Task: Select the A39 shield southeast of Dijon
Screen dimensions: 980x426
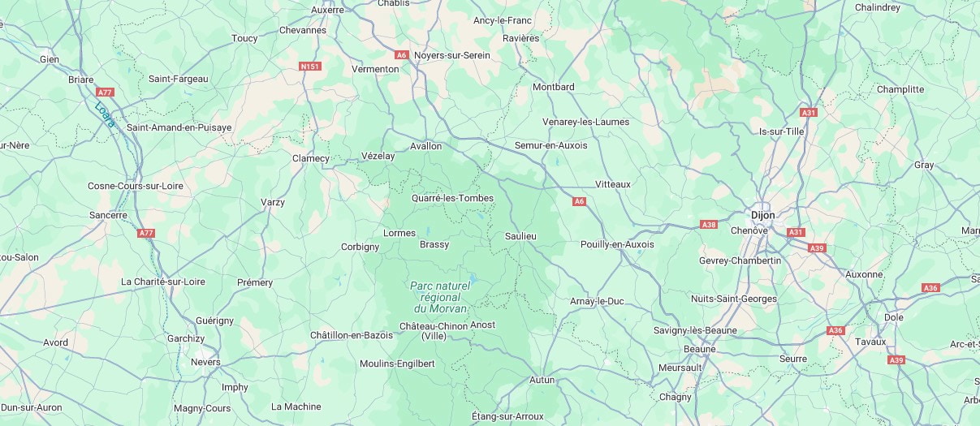Action: 817,247
